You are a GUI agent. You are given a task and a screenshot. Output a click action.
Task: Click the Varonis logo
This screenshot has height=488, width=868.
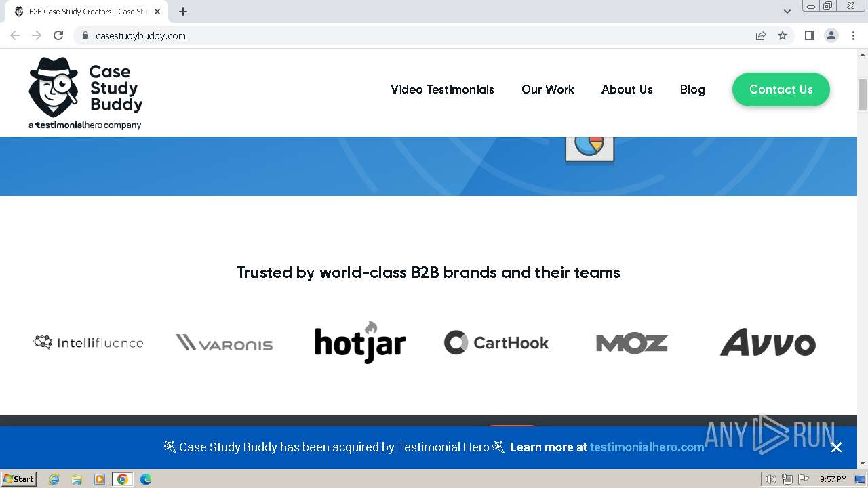pyautogui.click(x=224, y=343)
